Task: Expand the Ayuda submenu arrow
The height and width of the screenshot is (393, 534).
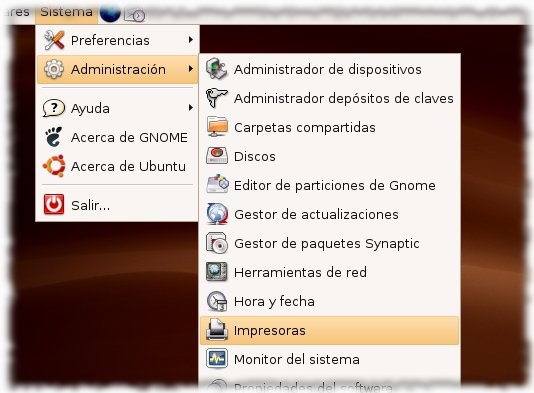Action: coord(191,108)
